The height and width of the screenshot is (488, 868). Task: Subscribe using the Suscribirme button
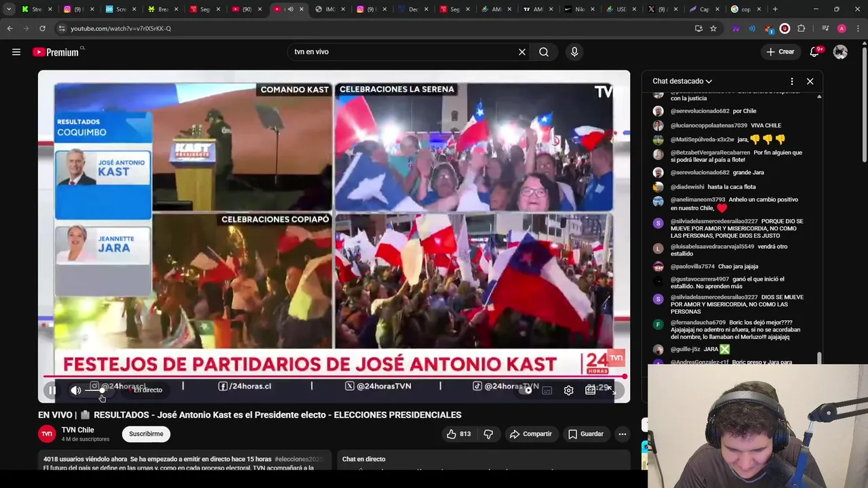click(x=146, y=434)
